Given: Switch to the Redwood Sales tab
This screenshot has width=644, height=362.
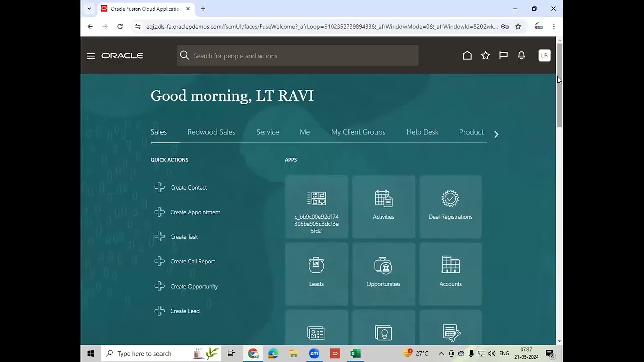Looking at the screenshot, I should 211,132.
